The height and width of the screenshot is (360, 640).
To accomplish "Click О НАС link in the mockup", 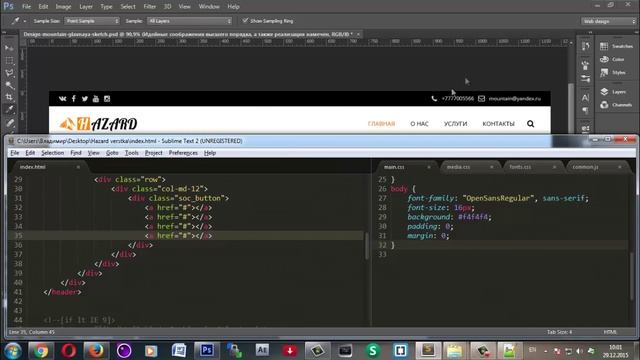I will click(419, 124).
